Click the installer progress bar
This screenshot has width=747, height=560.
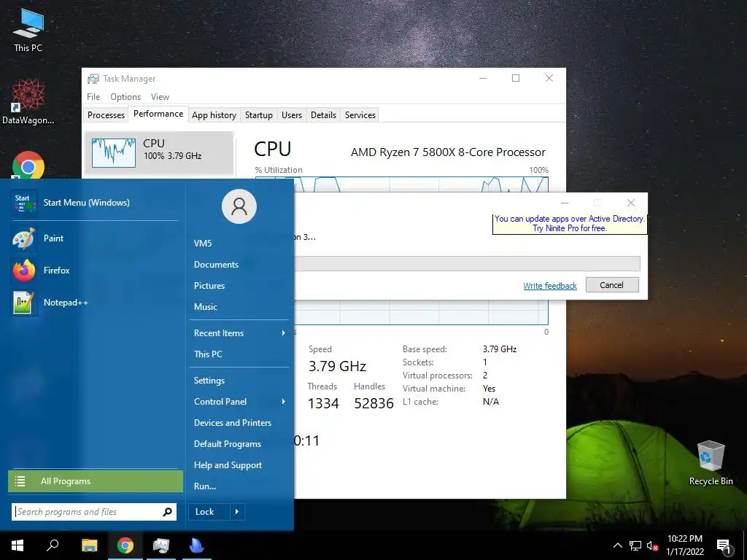point(467,263)
